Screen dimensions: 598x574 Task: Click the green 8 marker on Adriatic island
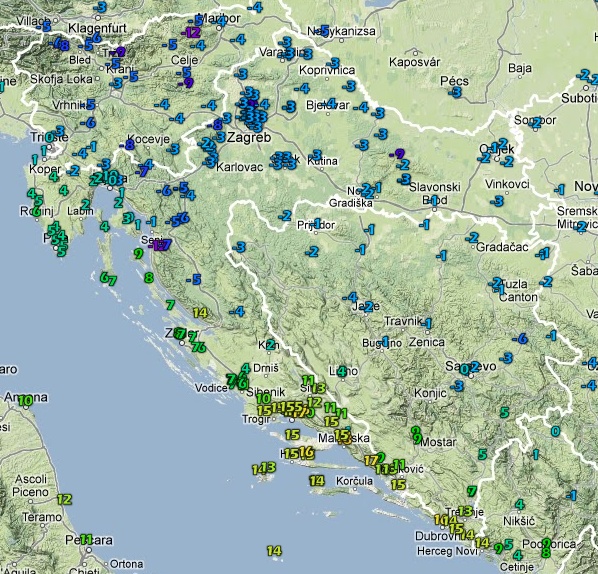(149, 278)
